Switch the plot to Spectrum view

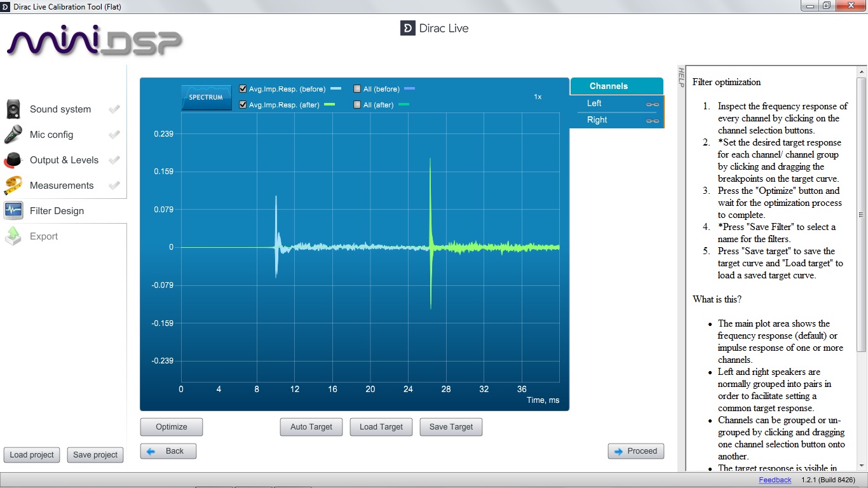[206, 98]
